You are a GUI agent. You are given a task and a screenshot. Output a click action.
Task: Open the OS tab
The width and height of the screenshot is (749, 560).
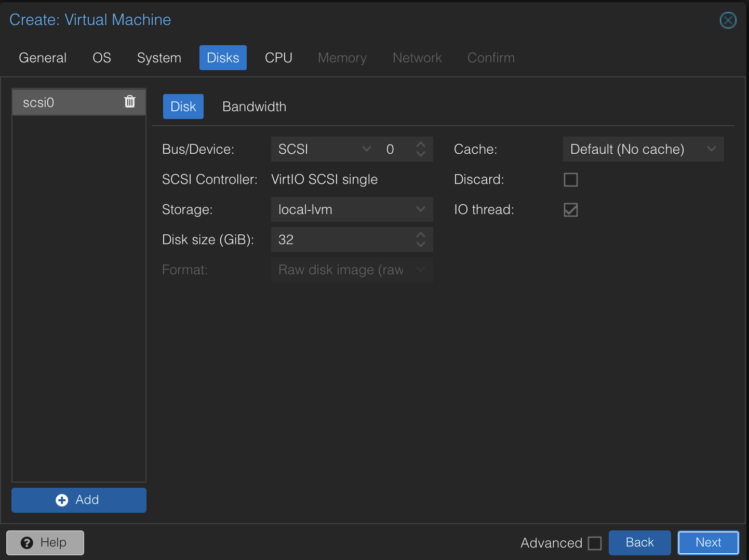pyautogui.click(x=101, y=58)
